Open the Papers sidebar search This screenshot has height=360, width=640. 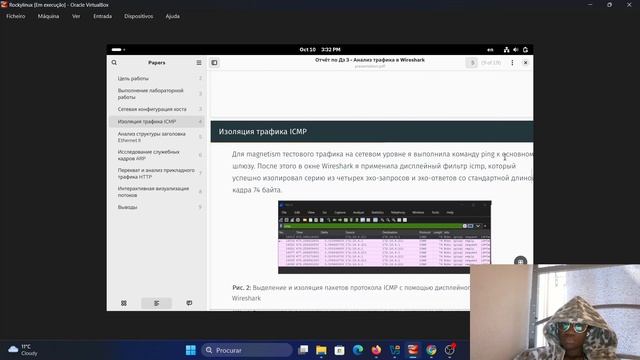click(114, 62)
